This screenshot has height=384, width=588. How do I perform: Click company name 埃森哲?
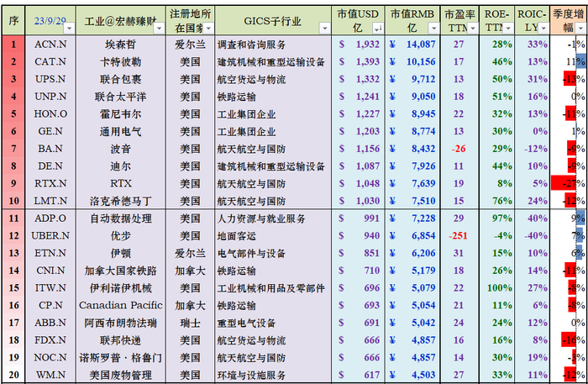point(120,45)
